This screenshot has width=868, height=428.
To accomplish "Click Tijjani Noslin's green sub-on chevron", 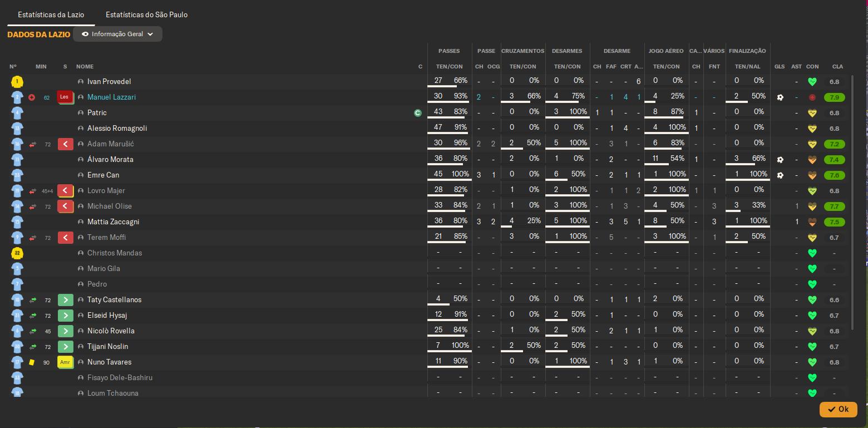I will point(66,347).
